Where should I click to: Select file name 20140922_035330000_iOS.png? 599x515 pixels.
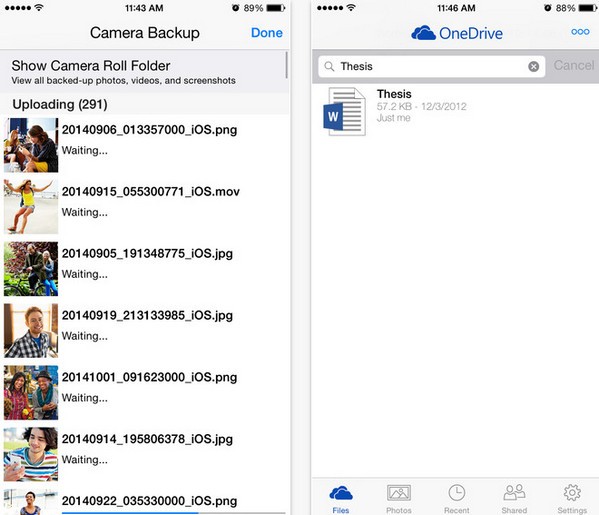click(149, 501)
